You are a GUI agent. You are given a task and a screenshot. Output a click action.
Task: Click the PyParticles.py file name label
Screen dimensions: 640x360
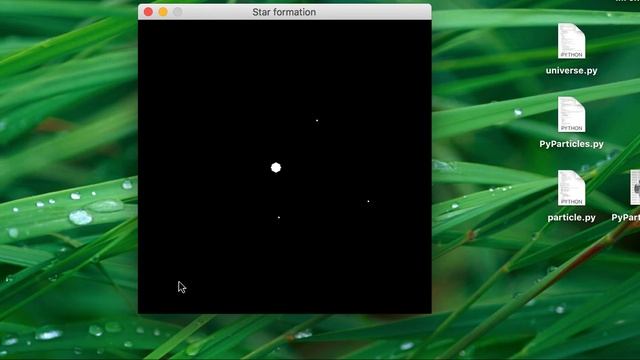click(571, 144)
